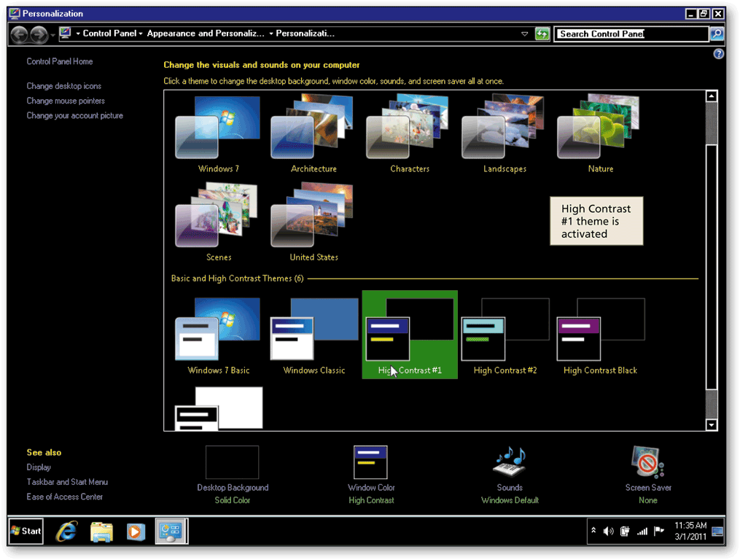
Task: Click the Forward navigation arrow
Action: [39, 34]
